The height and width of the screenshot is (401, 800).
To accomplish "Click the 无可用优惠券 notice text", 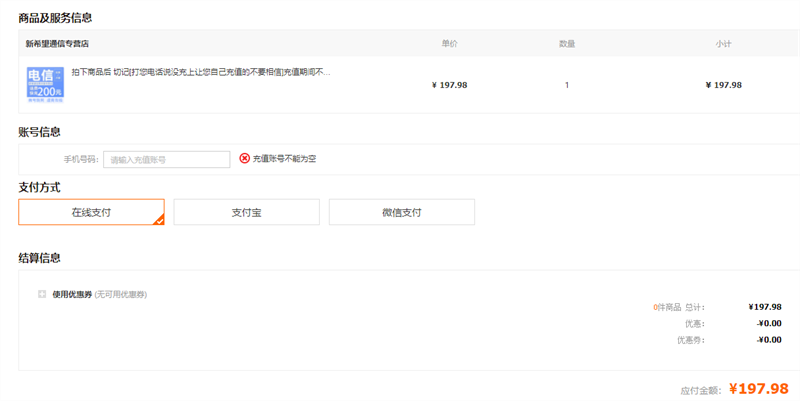I will pyautogui.click(x=121, y=295).
